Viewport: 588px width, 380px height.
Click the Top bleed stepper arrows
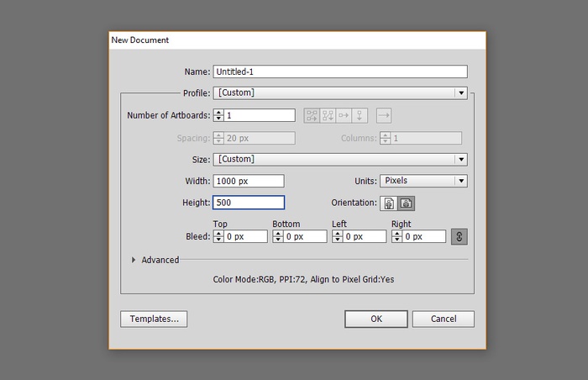(218, 237)
